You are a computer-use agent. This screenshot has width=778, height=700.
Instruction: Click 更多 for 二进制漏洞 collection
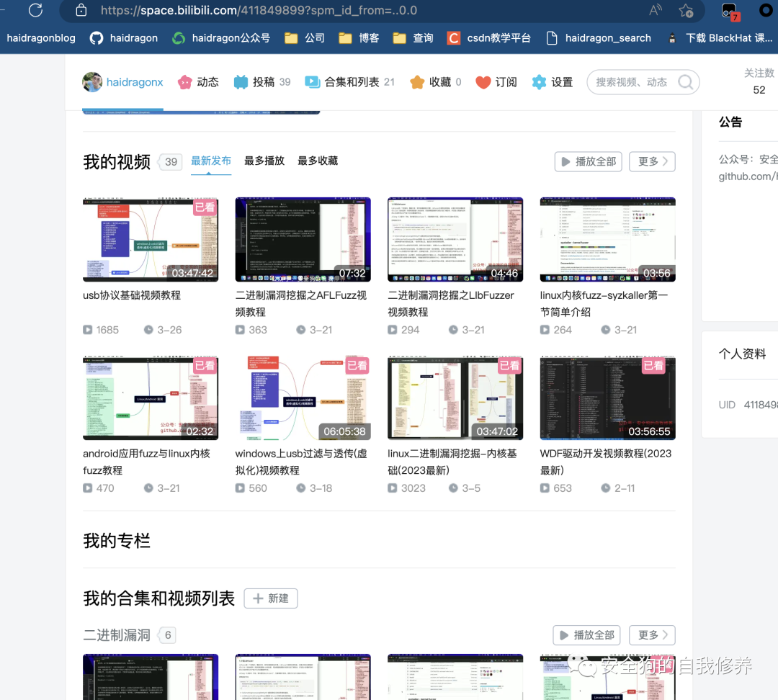click(x=652, y=635)
